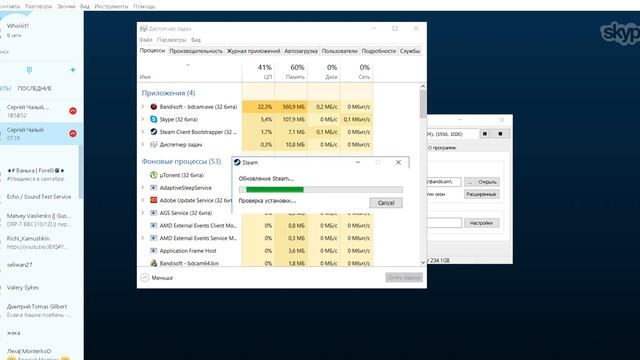Expand AMD External Events Service M... entry

(x=142, y=238)
